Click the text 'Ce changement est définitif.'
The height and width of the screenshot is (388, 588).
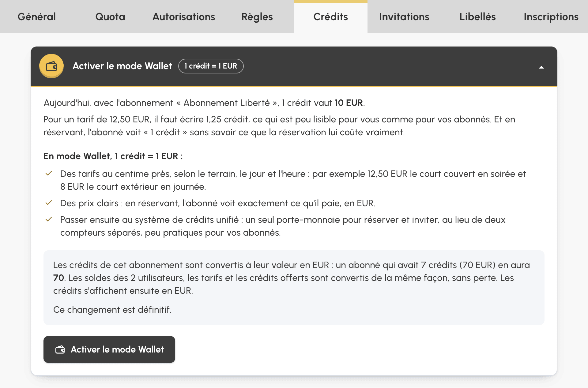pos(112,310)
